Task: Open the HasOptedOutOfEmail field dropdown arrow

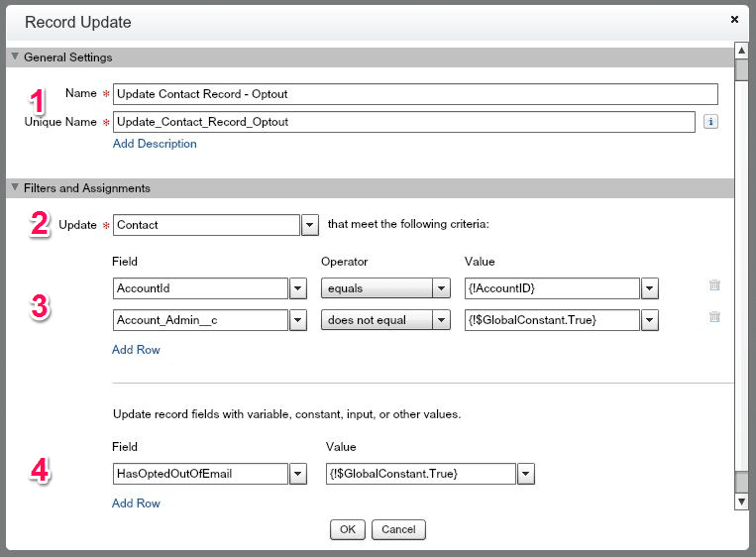Action: [297, 474]
